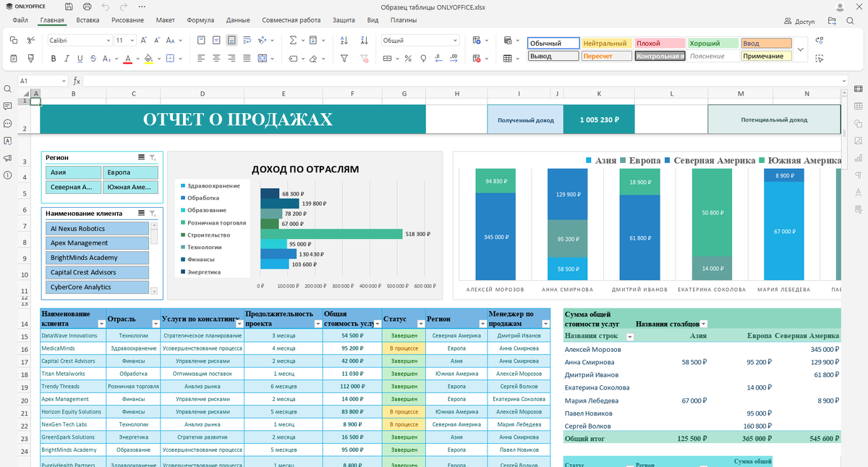Open the Названия строк pivot filter dropdown

(x=630, y=337)
